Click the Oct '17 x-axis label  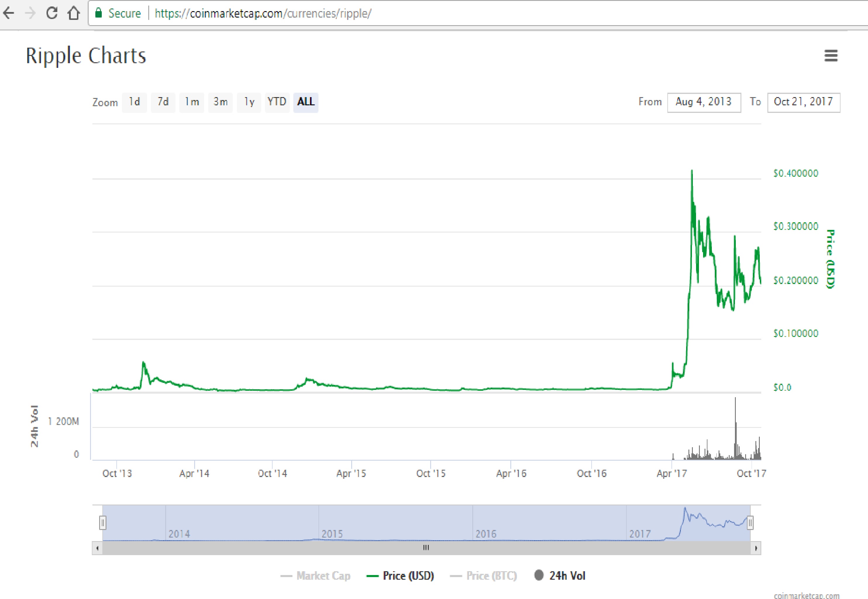tap(751, 473)
